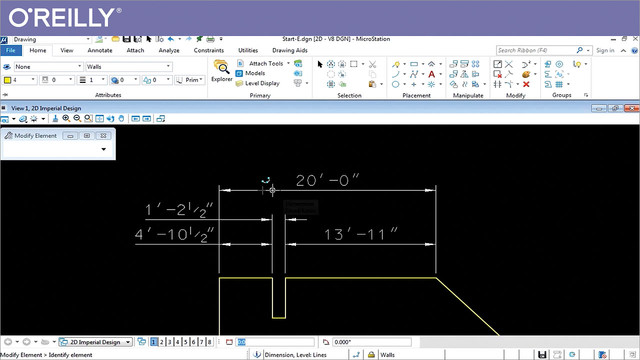
Task: Click the save icon in status bar
Action: [542, 355]
